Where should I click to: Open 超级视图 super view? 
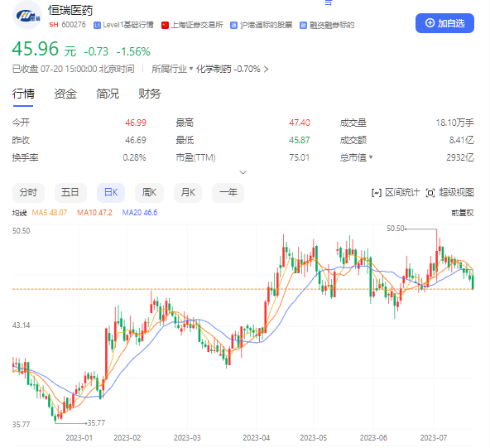[450, 193]
